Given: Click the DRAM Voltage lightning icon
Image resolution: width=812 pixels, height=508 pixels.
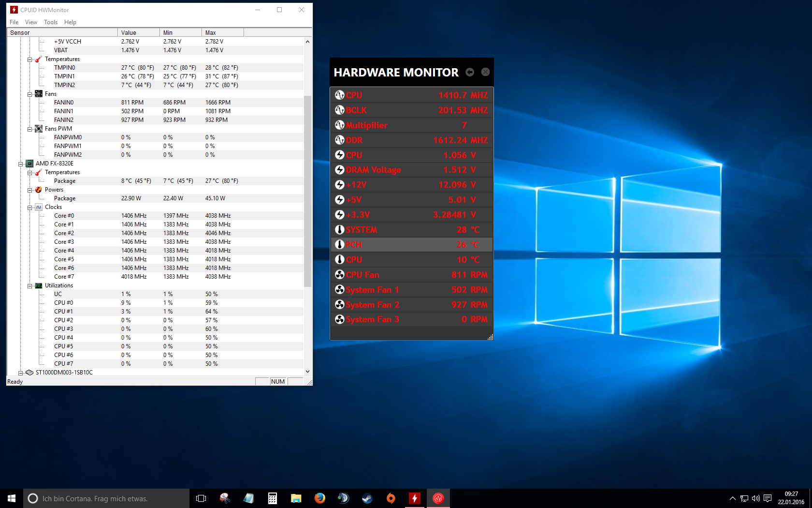Looking at the screenshot, I should [340, 170].
